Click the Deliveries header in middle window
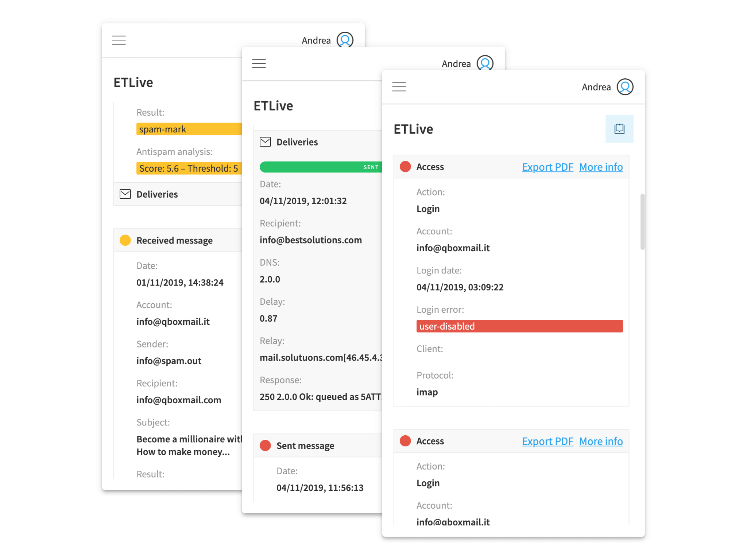This screenshot has height=560, width=747. [318, 142]
